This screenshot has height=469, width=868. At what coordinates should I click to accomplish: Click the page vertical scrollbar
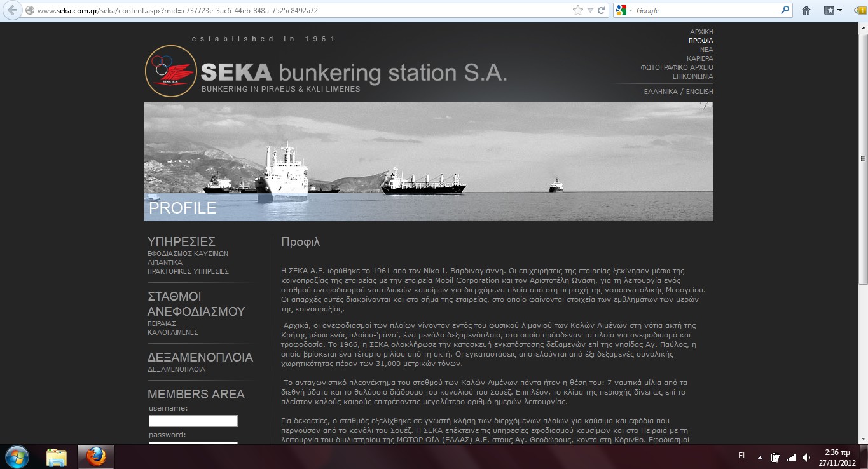tap(862, 159)
